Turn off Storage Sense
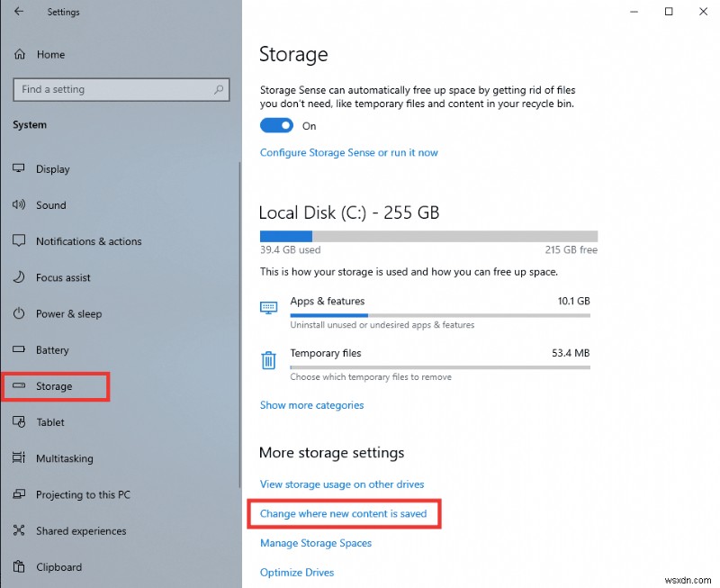 point(274,125)
